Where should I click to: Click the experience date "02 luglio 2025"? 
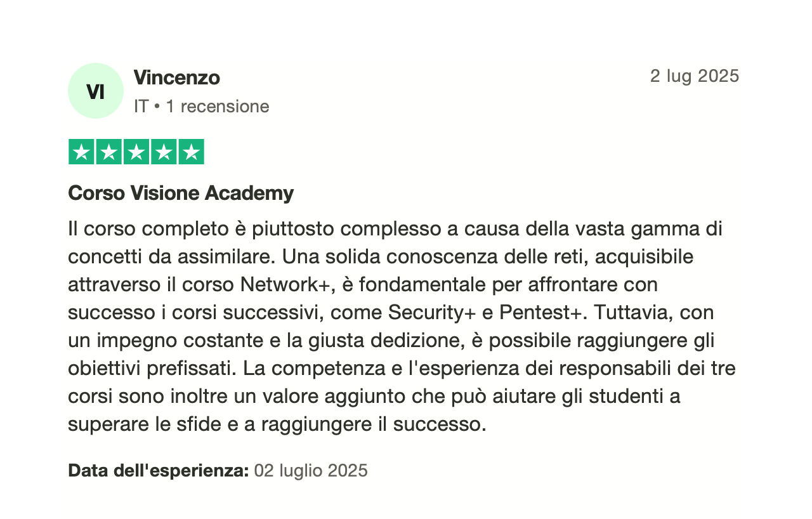[x=311, y=470]
